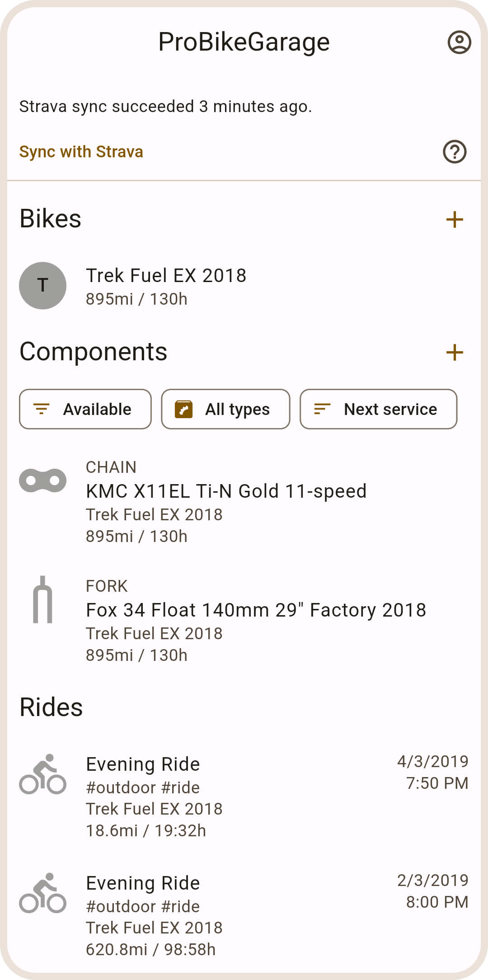Click the Components section heading
488x980 pixels.
tap(94, 352)
